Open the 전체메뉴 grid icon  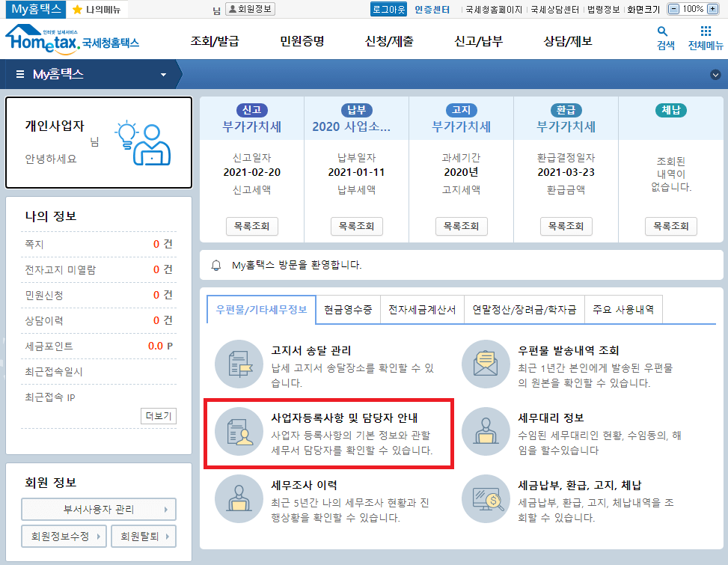tap(704, 31)
